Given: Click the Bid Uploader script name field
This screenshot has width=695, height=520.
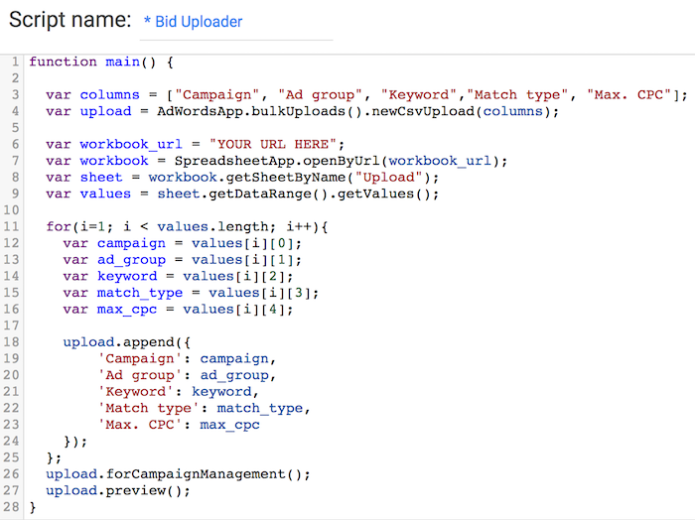Looking at the screenshot, I should point(236,22).
